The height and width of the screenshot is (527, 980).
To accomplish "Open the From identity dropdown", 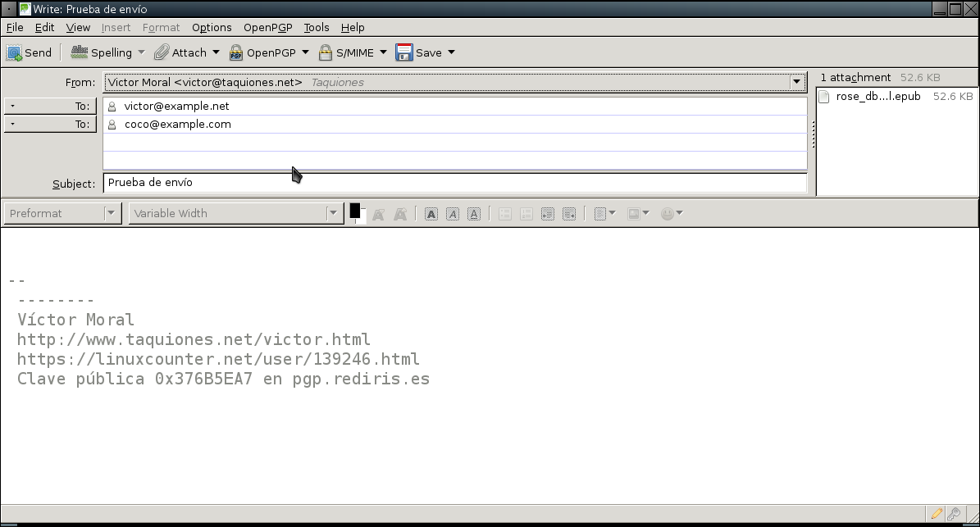I will 795,82.
